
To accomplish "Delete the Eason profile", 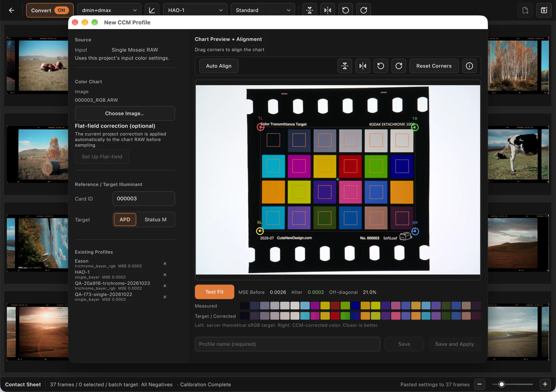I will [165, 264].
